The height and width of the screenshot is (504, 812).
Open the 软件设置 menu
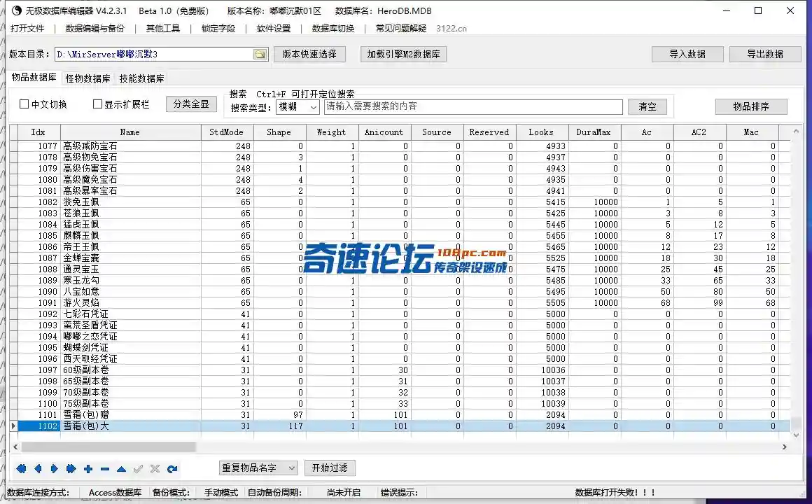click(274, 29)
